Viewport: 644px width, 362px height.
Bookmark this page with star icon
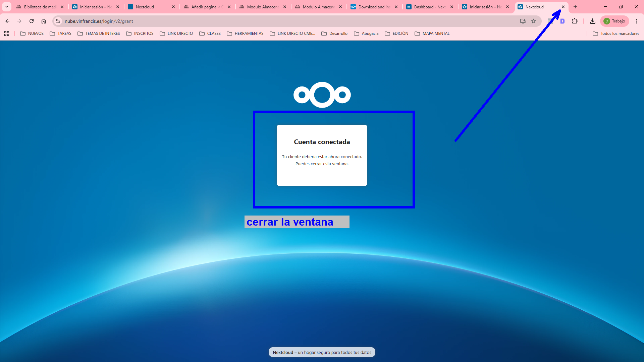tap(534, 21)
